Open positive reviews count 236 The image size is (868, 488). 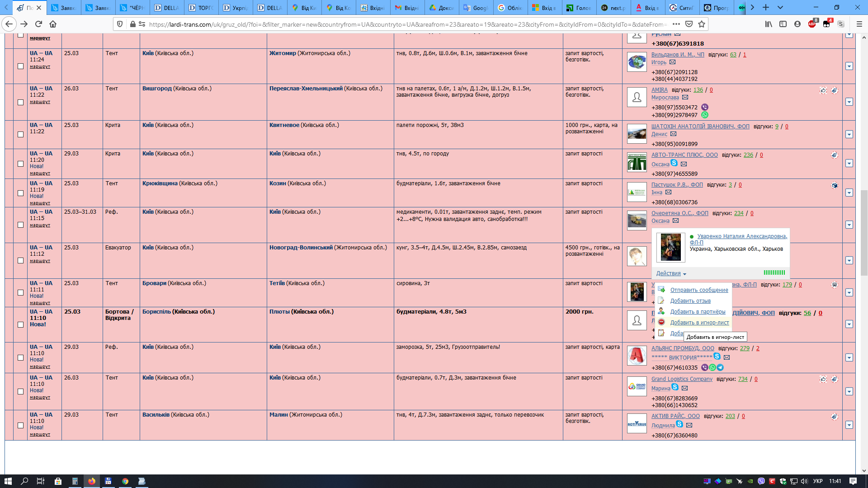(x=748, y=155)
